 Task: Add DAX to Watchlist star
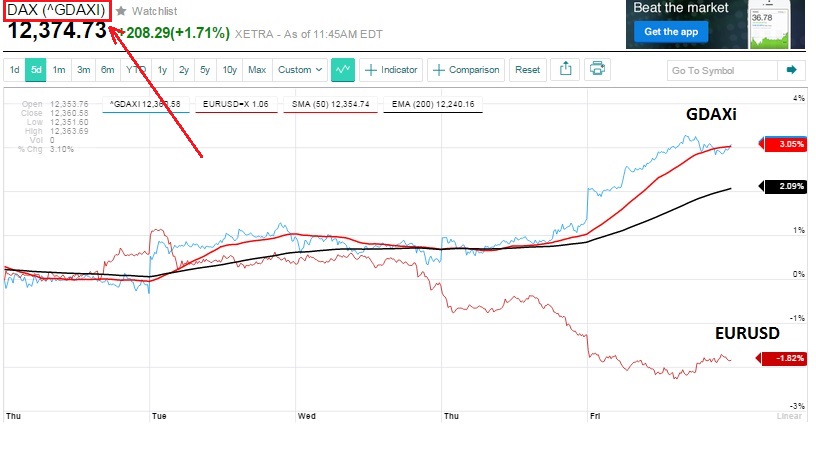[121, 11]
